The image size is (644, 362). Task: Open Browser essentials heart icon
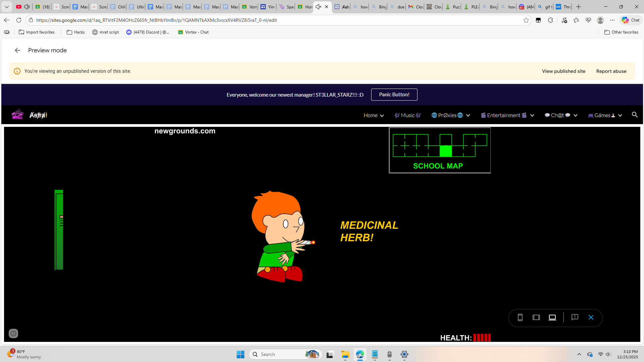tap(588, 20)
